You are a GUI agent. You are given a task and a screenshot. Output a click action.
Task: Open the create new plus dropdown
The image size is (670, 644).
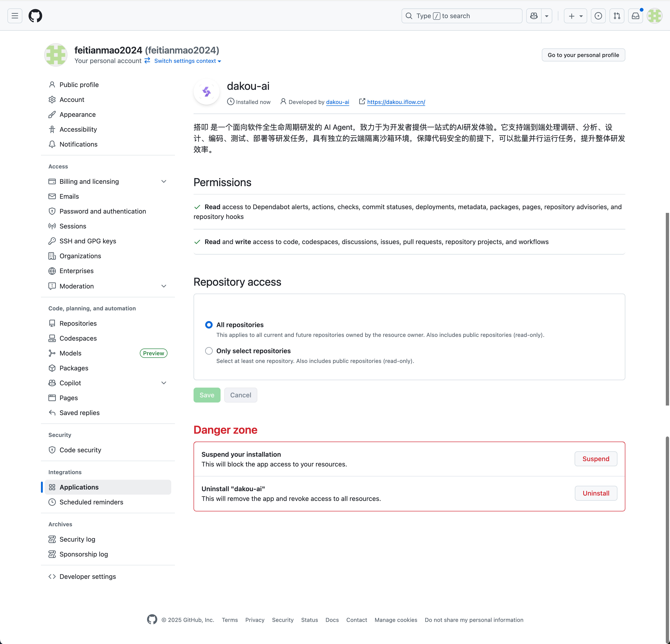click(575, 16)
